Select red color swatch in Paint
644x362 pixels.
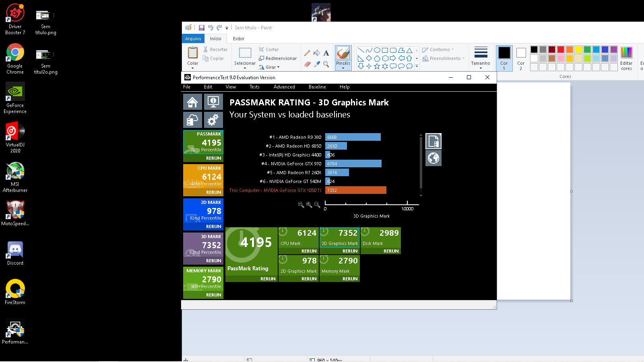point(561,49)
